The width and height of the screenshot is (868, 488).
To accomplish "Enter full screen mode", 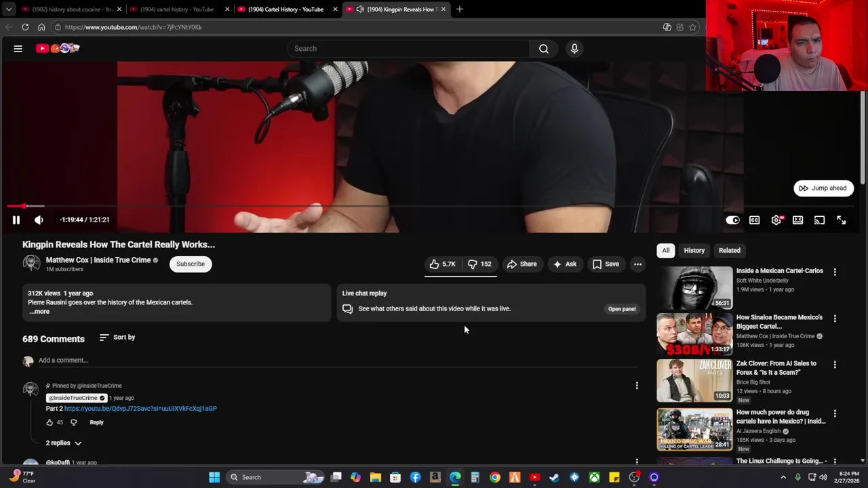I will pyautogui.click(x=841, y=220).
